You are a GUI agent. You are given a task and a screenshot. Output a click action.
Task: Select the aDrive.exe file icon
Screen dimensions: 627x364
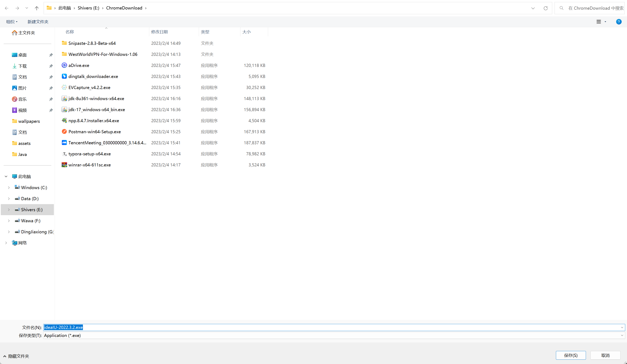(x=64, y=65)
